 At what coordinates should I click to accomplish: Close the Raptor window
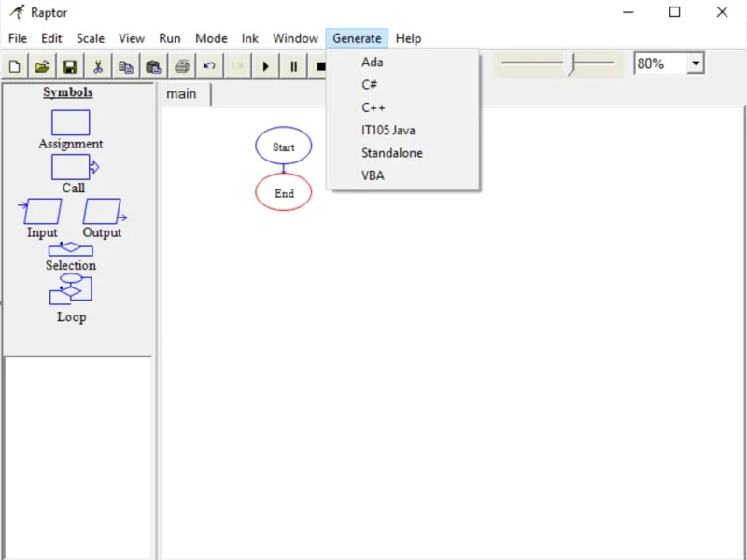[x=722, y=12]
